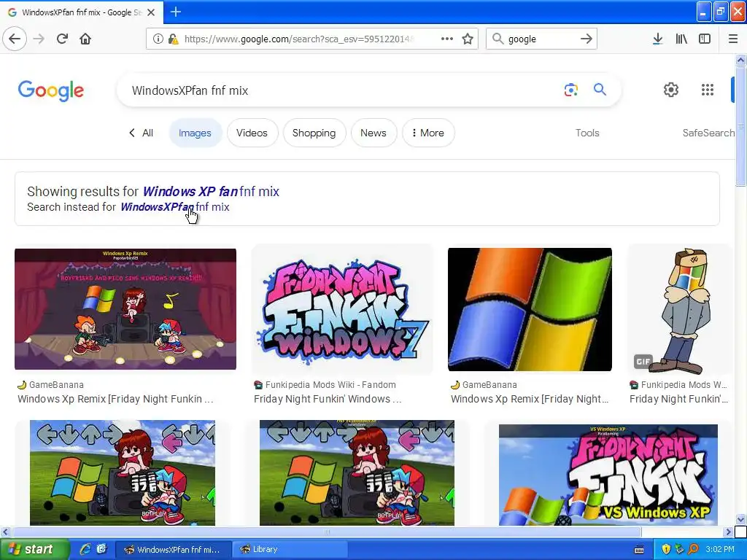The image size is (747, 560).
Task: Click the second quick launch browser icon
Action: (x=101, y=549)
